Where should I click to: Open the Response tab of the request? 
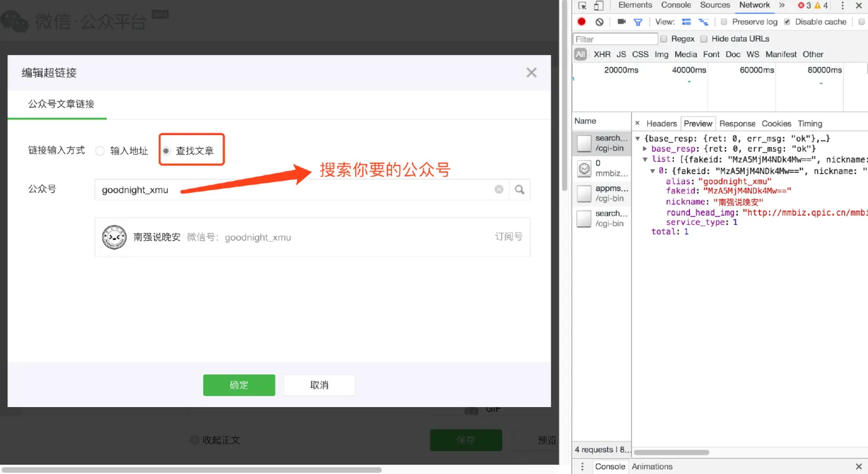[x=737, y=123]
